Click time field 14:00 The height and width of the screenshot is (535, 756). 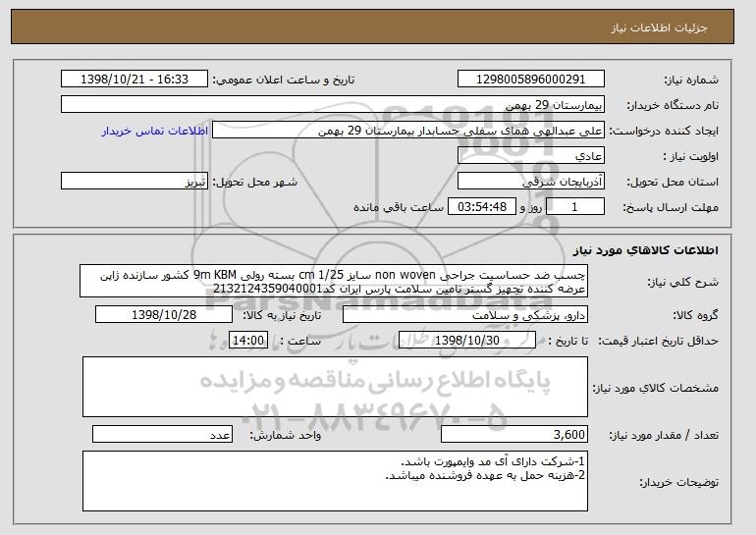coord(248,341)
